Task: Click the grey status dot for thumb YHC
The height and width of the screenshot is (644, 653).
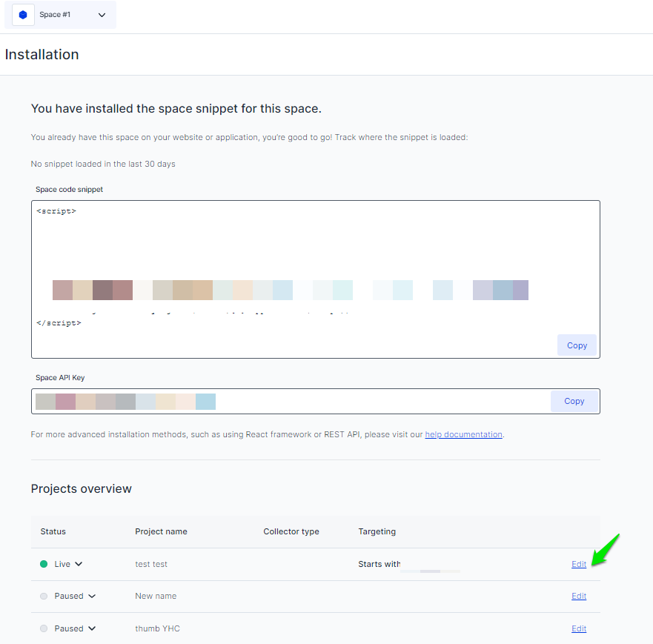Action: coord(44,628)
